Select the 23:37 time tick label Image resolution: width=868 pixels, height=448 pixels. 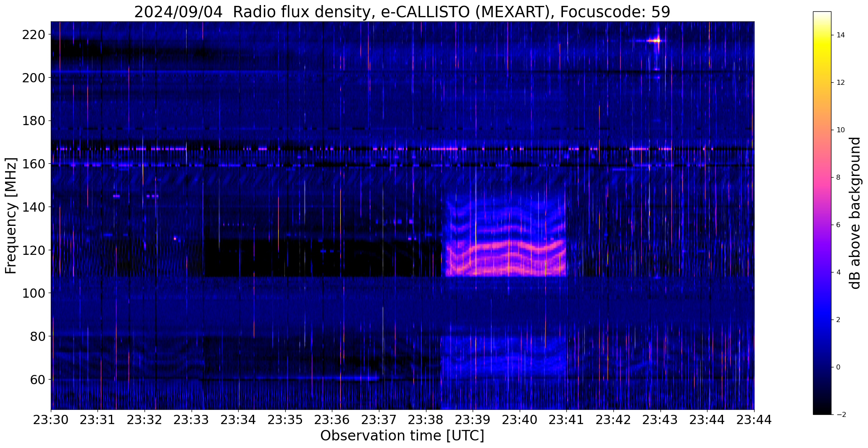coord(379,420)
